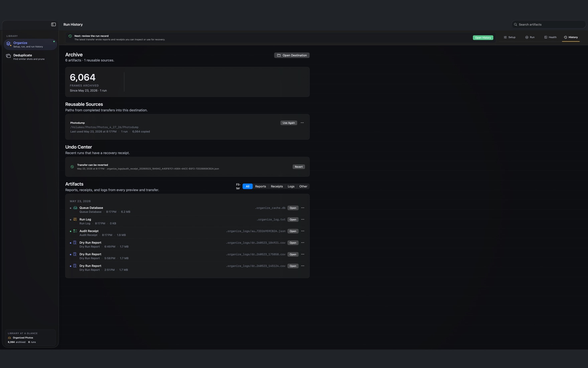588x368 pixels.
Task: Click the dr..260523_184921.csv file path
Action: tap(256, 243)
